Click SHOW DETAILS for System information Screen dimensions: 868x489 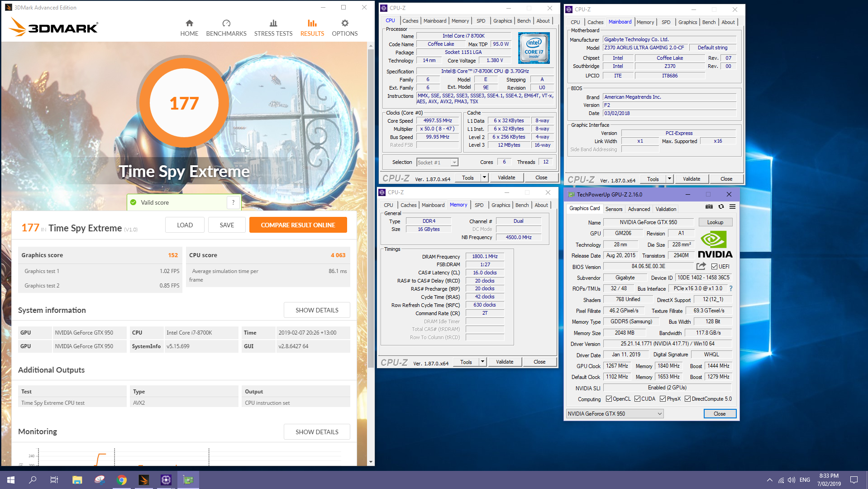click(317, 310)
